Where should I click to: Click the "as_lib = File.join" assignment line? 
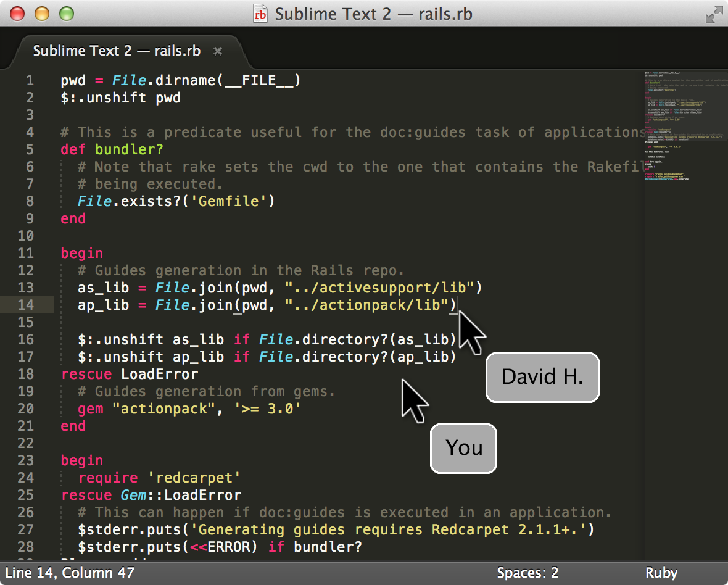tap(280, 288)
